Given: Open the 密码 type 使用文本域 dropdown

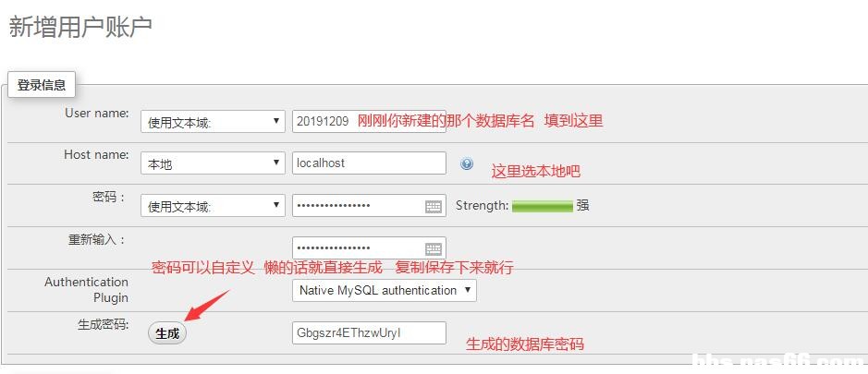Looking at the screenshot, I should tap(213, 206).
